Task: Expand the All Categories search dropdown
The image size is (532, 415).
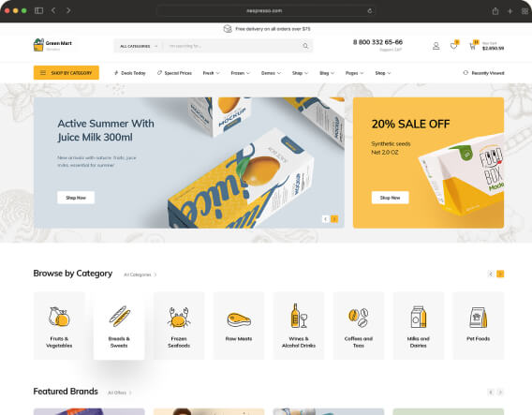Action: click(x=139, y=46)
